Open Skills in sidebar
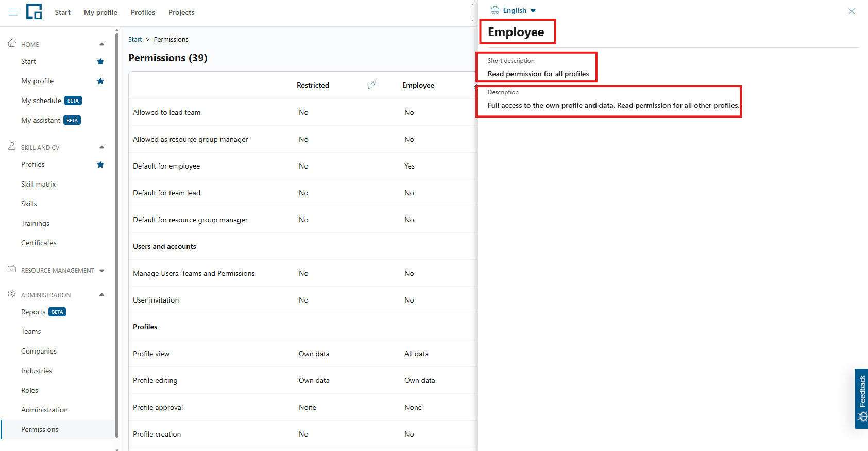This screenshot has height=451, width=868. click(x=29, y=204)
